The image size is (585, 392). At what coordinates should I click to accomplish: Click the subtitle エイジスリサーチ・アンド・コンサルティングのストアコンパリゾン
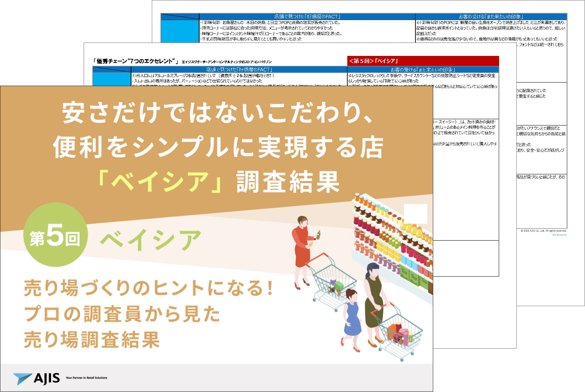pos(227,62)
